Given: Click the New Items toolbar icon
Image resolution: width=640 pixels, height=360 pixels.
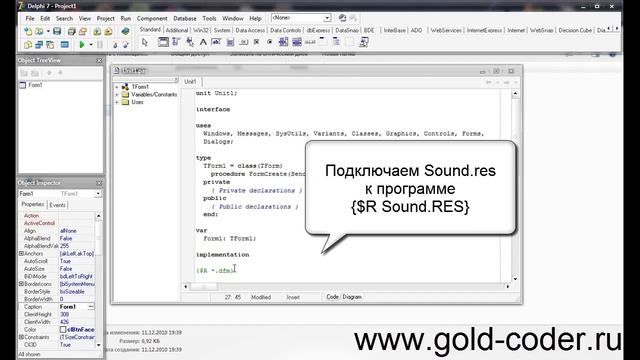Looking at the screenshot, I should point(28,31).
